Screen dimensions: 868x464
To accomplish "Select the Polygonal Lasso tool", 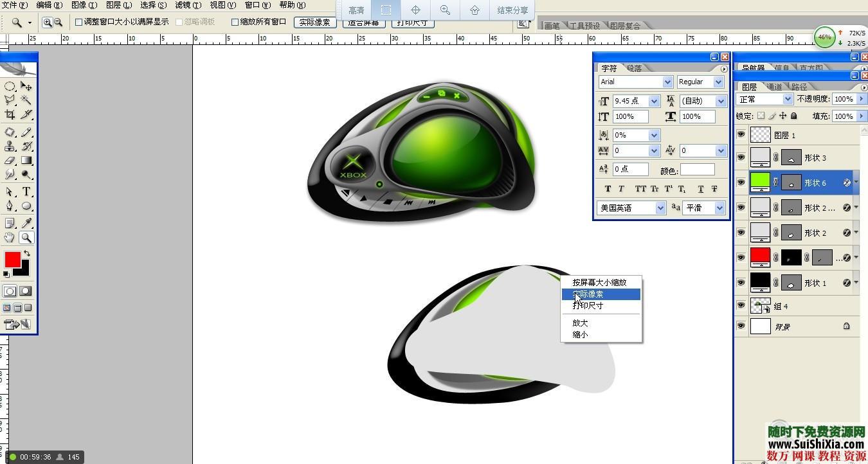I will point(10,100).
